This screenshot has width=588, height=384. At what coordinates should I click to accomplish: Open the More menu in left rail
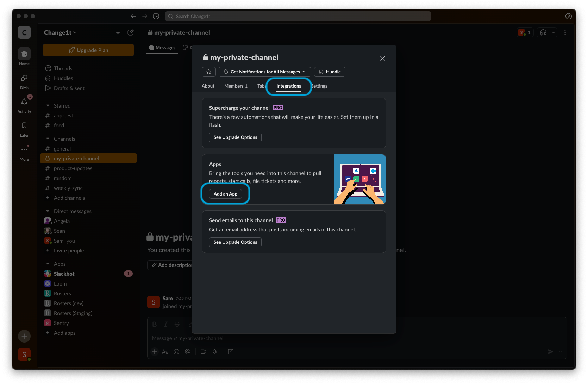coord(24,153)
